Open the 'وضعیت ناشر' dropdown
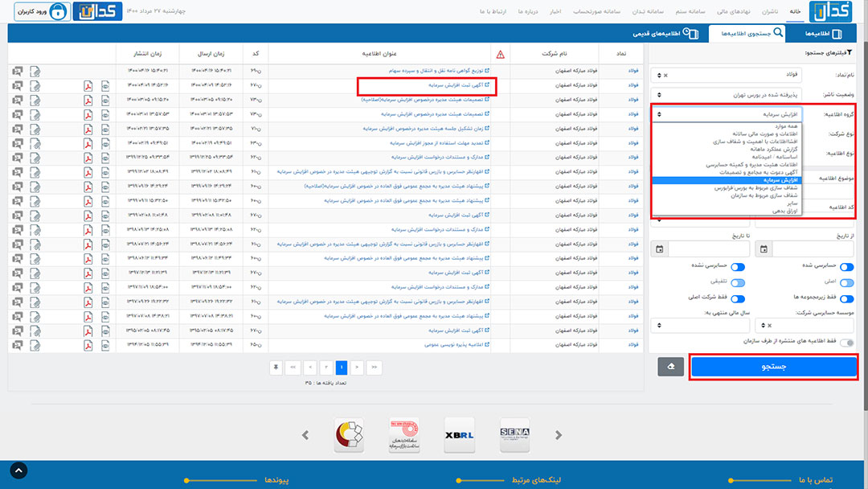868x489 pixels. pyautogui.click(x=727, y=95)
